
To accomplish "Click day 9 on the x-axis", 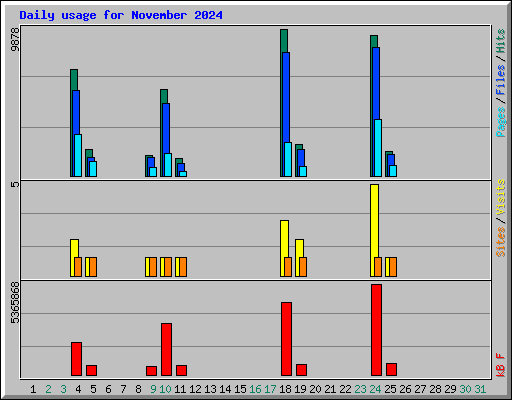I will [x=153, y=389].
